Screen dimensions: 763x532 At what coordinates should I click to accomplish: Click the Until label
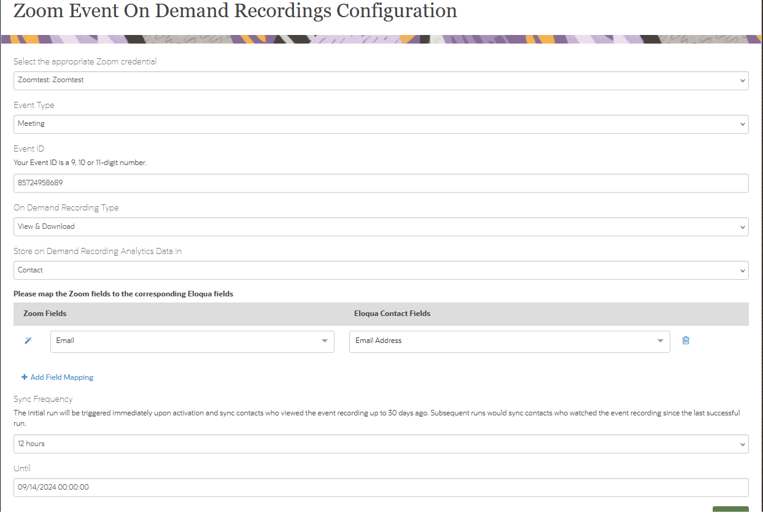(x=22, y=468)
